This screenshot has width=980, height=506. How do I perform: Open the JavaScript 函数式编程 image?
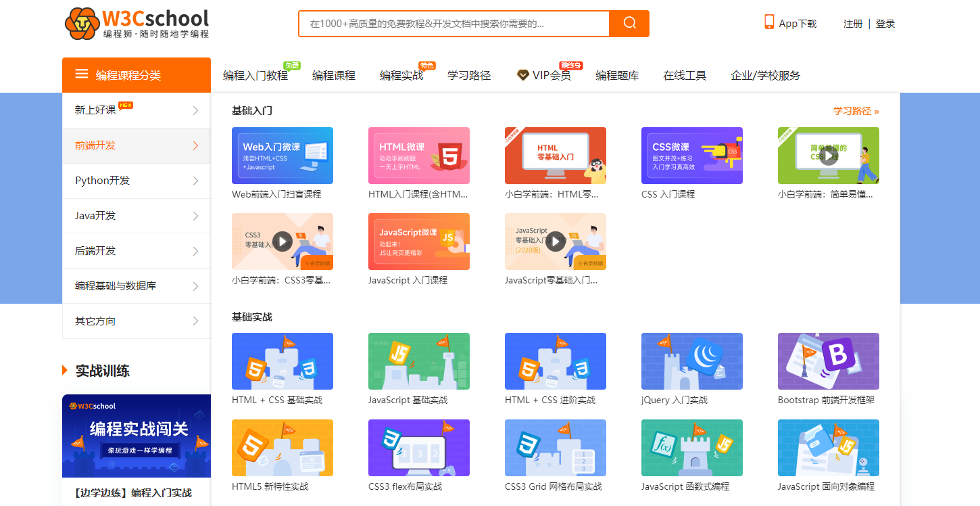tap(692, 448)
